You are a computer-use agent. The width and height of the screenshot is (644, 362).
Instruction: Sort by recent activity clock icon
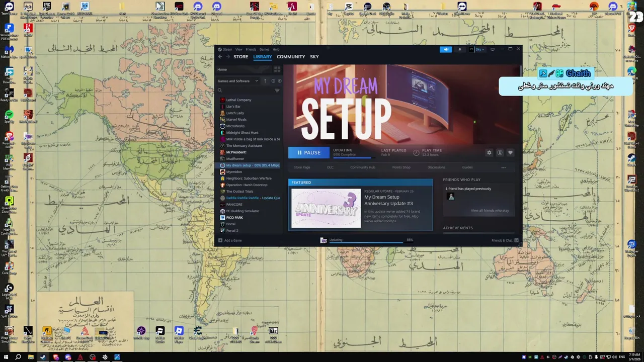[273, 81]
